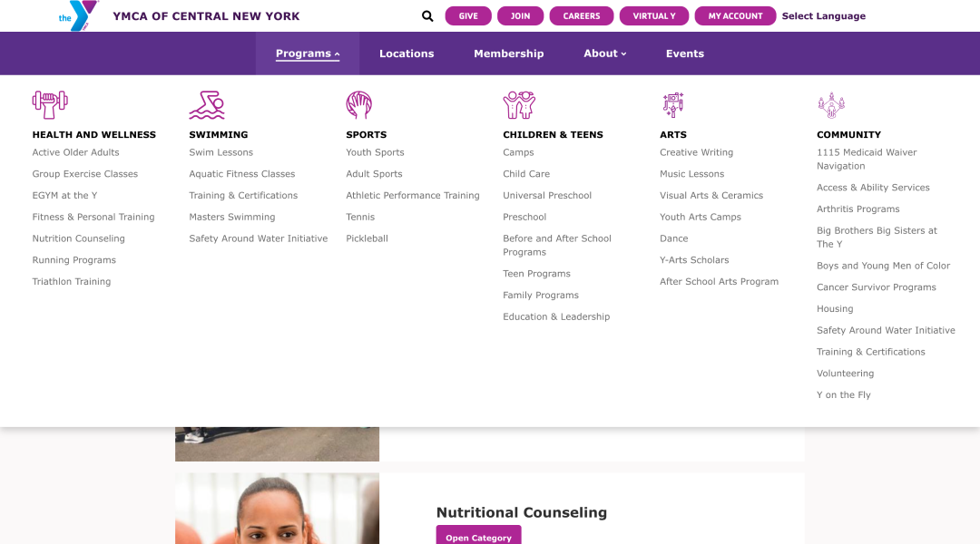
Task: Open Category for Nutritional Counseling
Action: [x=478, y=535]
